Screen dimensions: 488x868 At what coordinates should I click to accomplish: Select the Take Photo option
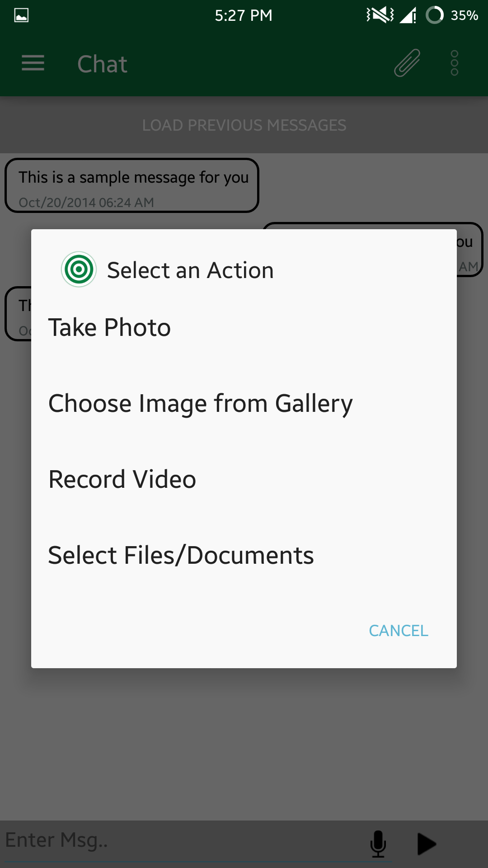point(109,327)
